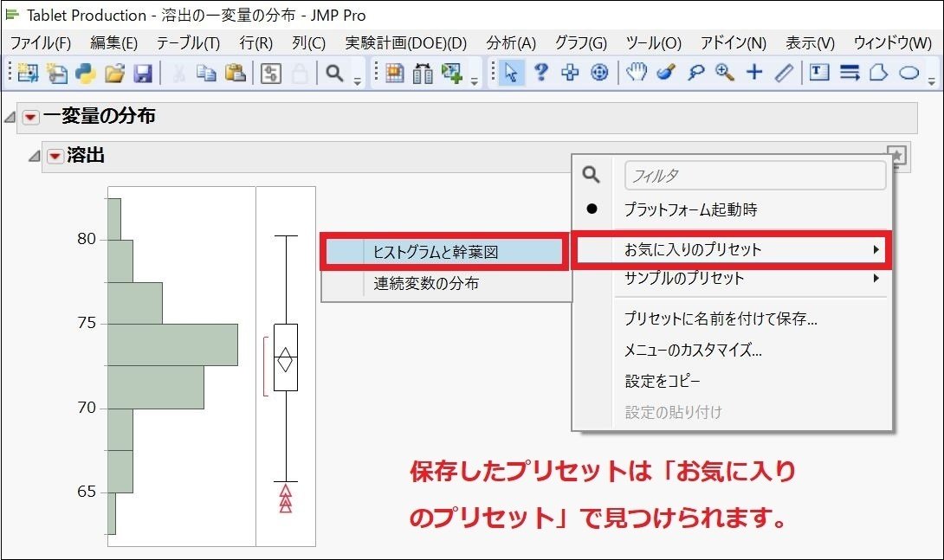Open red triangle menu for 溶出
944x560 pixels.
tap(55, 157)
